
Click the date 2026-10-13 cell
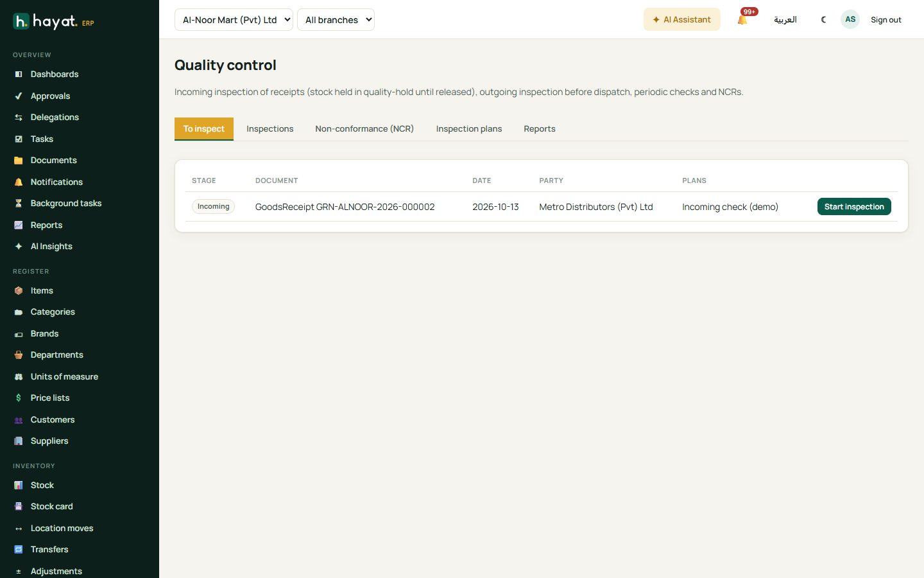[495, 207]
